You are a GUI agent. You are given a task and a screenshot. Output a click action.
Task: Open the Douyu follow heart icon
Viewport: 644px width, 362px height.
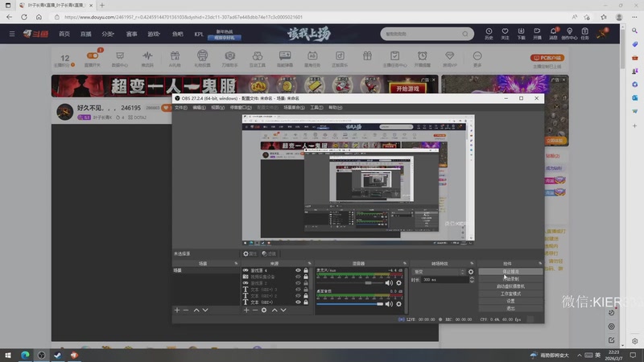(x=505, y=33)
